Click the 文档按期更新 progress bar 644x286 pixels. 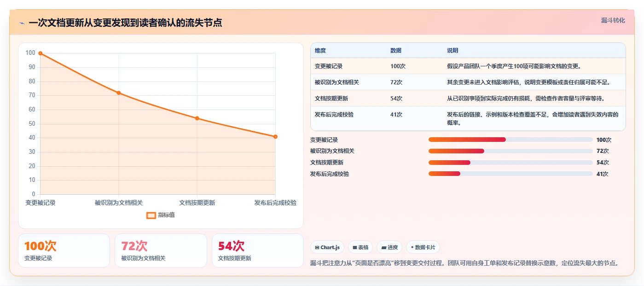(x=511, y=163)
